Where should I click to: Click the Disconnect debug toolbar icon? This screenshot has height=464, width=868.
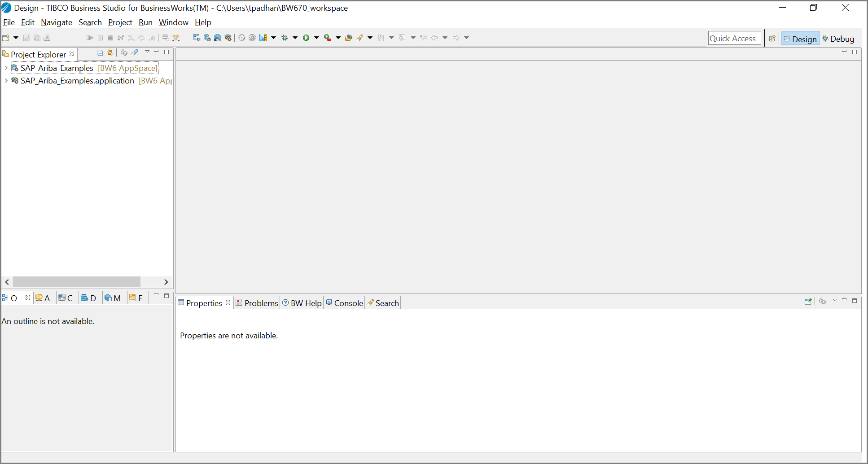click(121, 38)
